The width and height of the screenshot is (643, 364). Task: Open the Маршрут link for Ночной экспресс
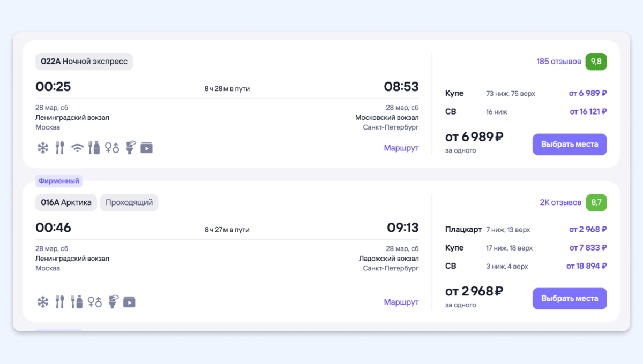401,148
